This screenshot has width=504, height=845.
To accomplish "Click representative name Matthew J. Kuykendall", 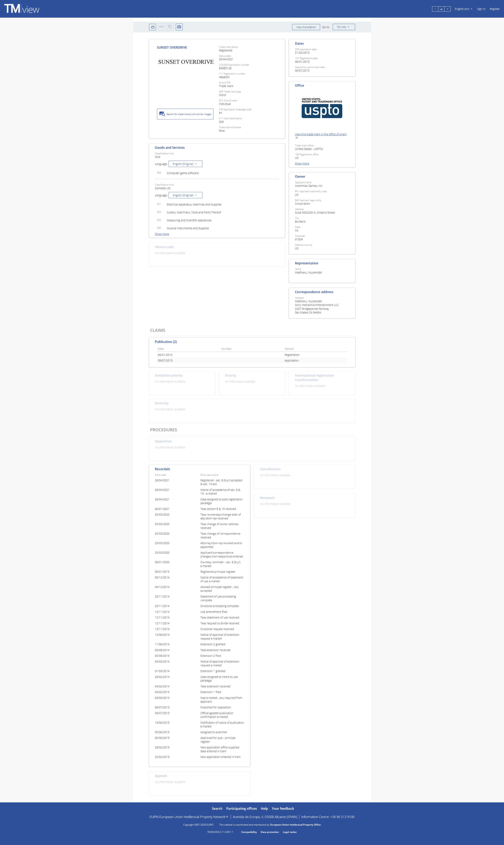I will coord(308,272).
